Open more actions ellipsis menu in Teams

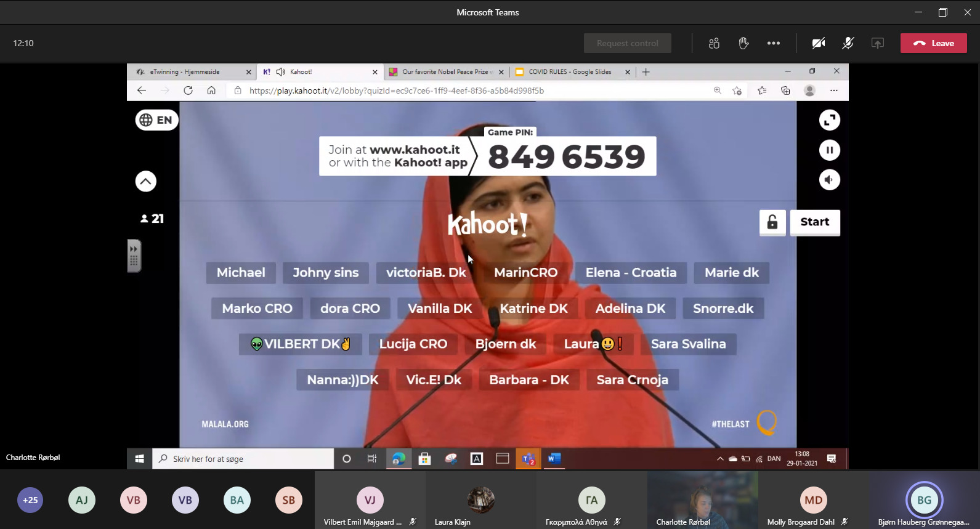(x=774, y=43)
